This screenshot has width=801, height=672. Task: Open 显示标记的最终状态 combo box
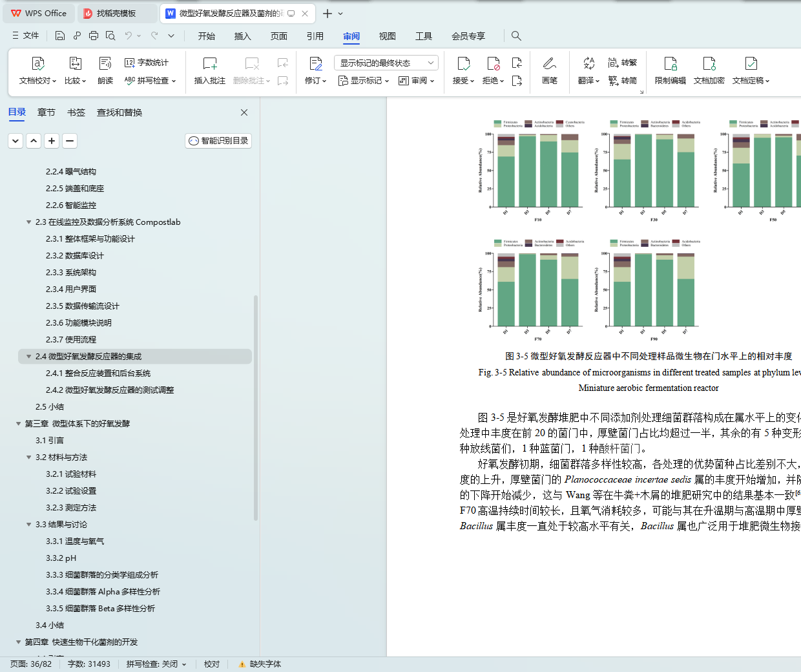386,63
